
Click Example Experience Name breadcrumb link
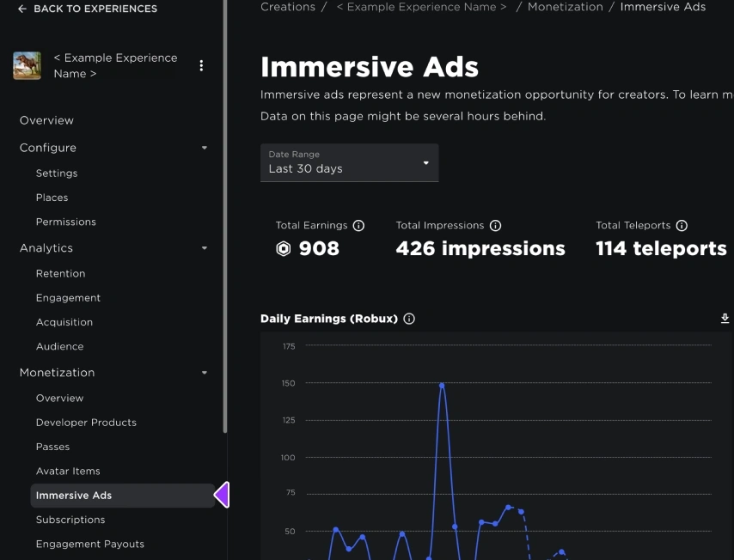click(421, 7)
